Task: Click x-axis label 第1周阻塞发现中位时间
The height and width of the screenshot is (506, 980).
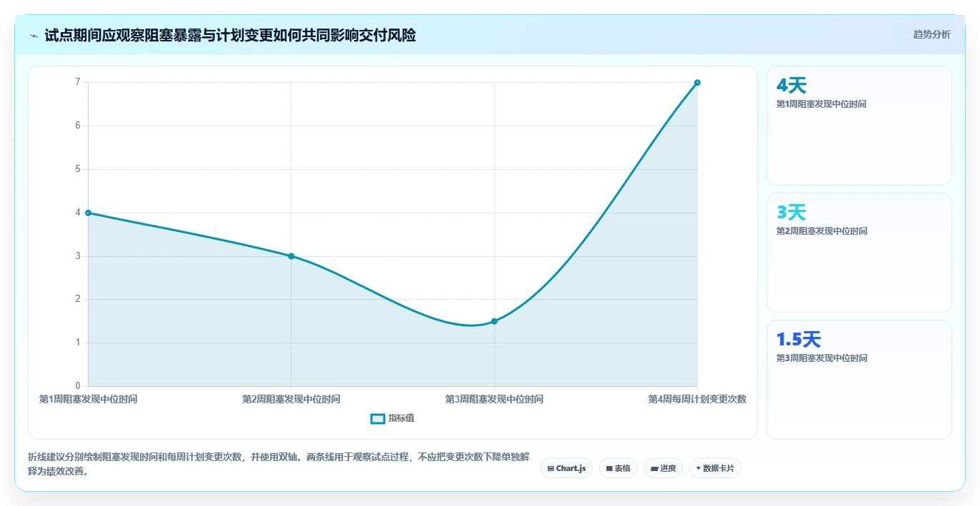Action: [88, 400]
